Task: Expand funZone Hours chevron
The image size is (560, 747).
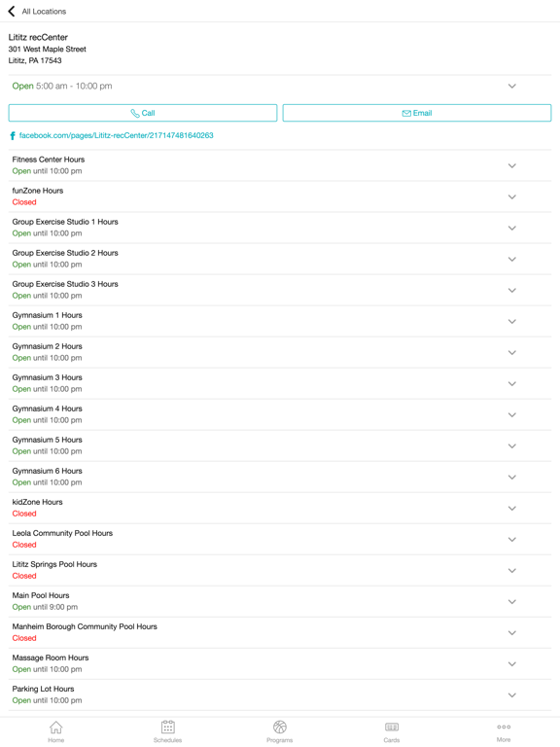Action: tap(512, 196)
